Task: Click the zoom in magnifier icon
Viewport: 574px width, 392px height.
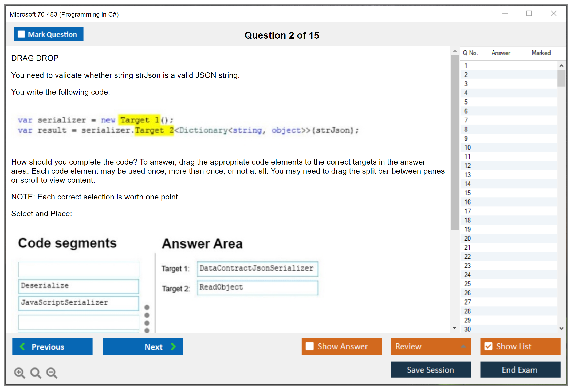Action: [x=19, y=373]
